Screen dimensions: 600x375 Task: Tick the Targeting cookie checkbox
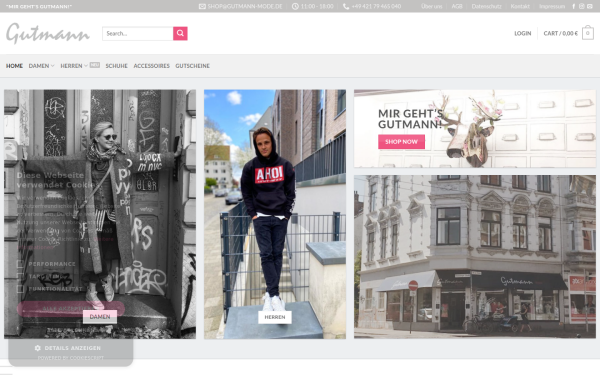(x=20, y=276)
